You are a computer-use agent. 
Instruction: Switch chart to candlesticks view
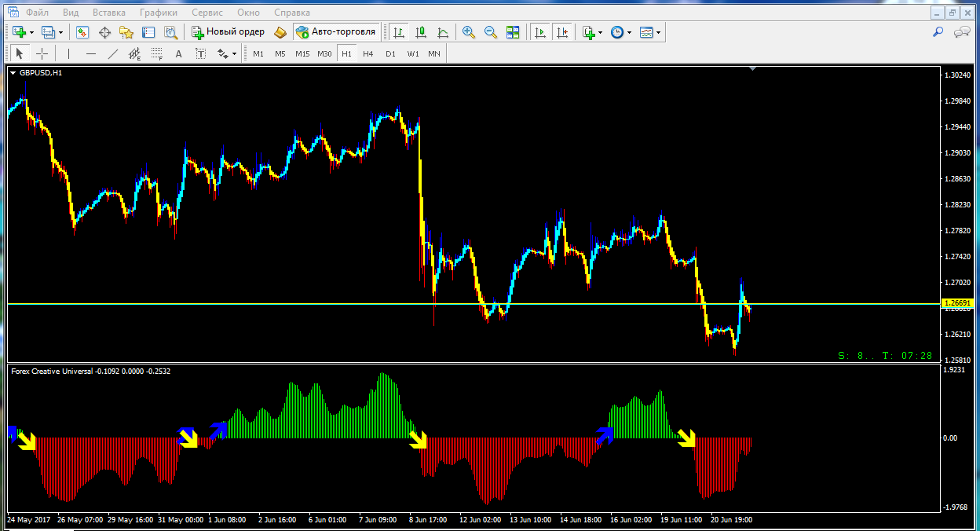tap(421, 32)
